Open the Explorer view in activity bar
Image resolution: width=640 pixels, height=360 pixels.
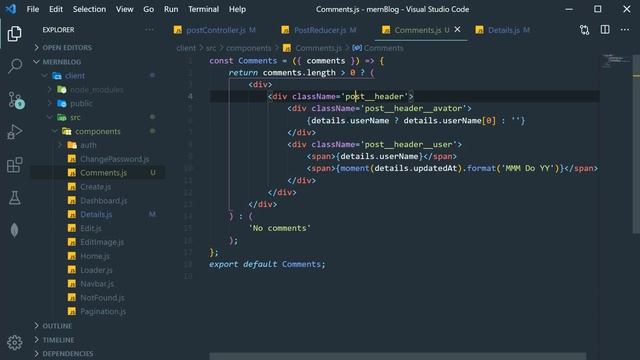(14, 33)
